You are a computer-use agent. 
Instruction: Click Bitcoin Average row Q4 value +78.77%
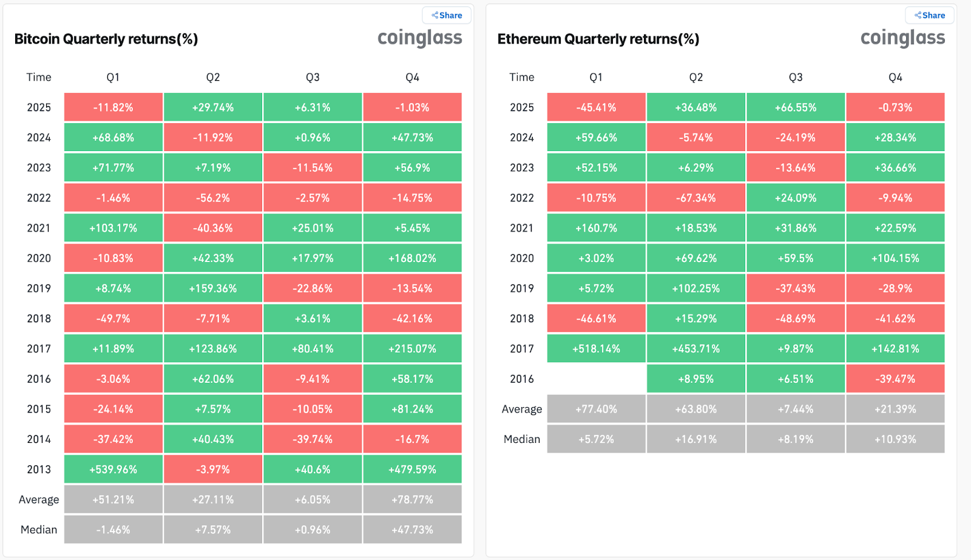(x=413, y=500)
